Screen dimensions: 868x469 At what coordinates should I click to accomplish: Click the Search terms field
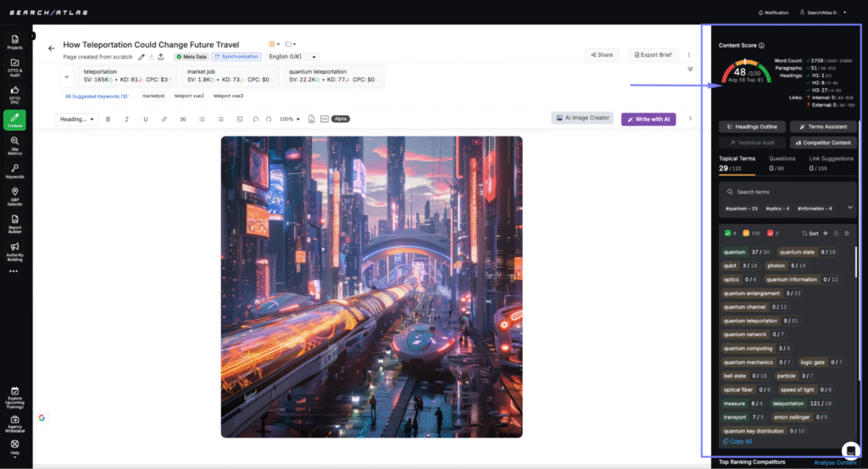pyautogui.click(x=787, y=192)
